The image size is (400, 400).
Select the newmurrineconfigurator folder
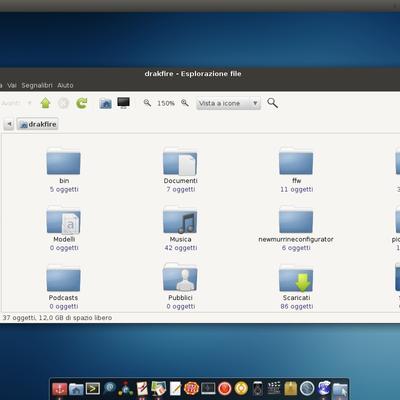click(296, 220)
